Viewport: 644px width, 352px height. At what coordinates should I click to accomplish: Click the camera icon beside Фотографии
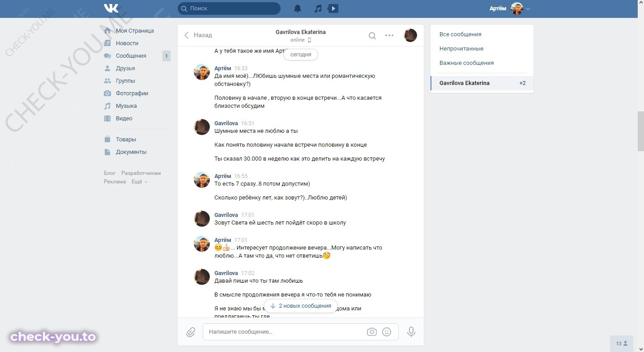(107, 93)
